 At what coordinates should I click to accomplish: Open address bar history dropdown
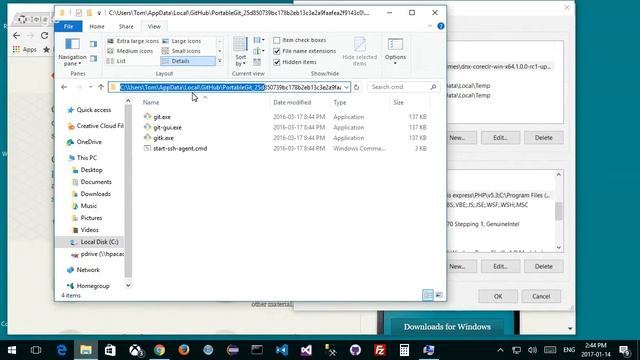click(346, 87)
